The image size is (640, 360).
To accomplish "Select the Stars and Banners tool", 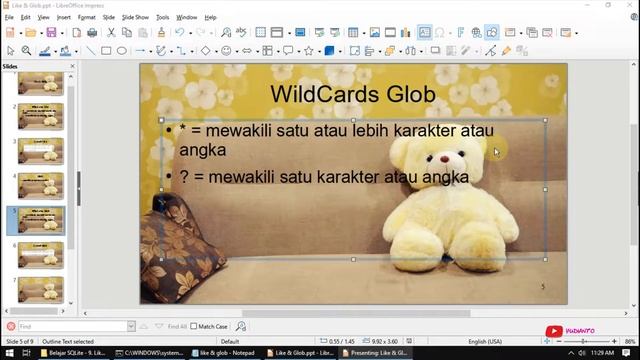I will point(309,51).
